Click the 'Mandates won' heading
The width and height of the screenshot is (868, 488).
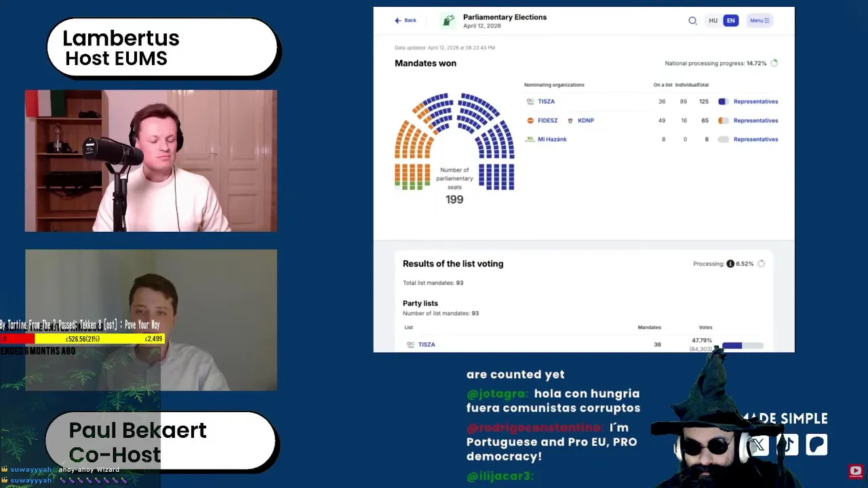(425, 63)
